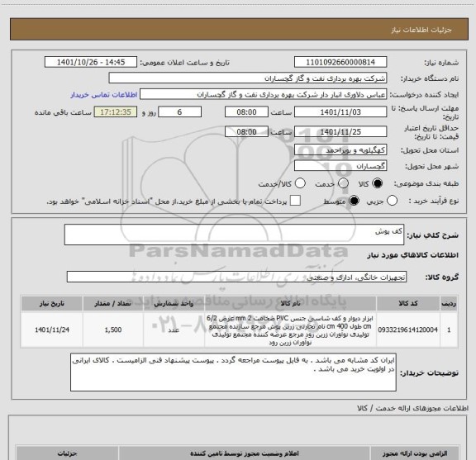Click the price validity date 1401/11/25
The image size is (476, 460).
coord(340,131)
